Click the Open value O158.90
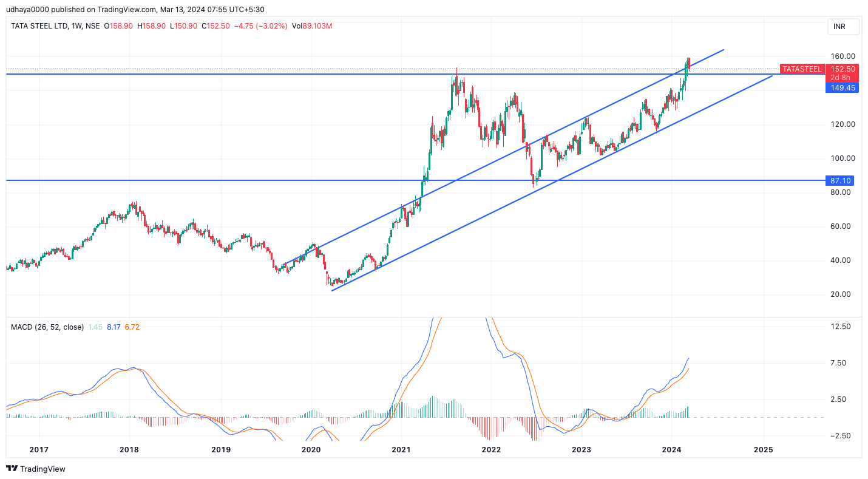Viewport: 868px width, 479px height. click(118, 26)
